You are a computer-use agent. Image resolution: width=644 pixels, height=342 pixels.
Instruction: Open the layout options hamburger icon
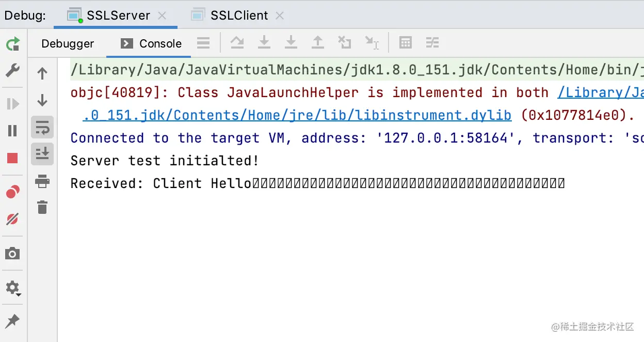(204, 43)
